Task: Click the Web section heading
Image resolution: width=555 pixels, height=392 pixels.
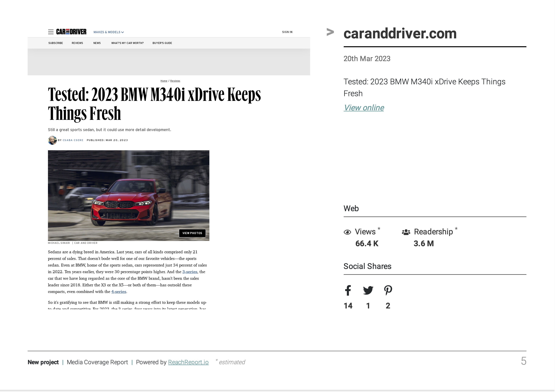Action: (351, 208)
